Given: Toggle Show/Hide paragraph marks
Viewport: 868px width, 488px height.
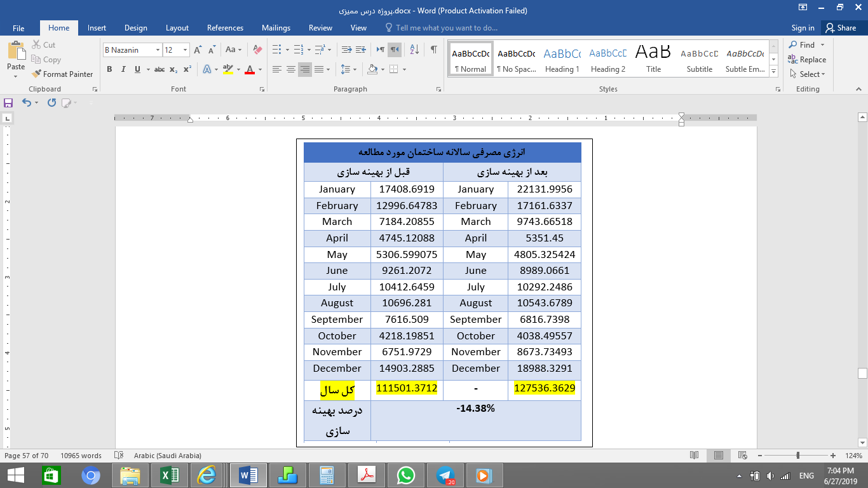Looking at the screenshot, I should click(433, 50).
